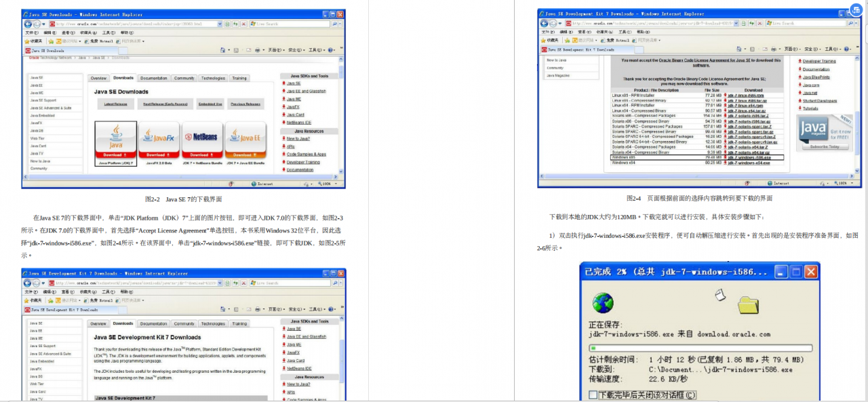Click Back arrow in Figure 2-2 browser window
The image size is (868, 402).
tap(28, 24)
